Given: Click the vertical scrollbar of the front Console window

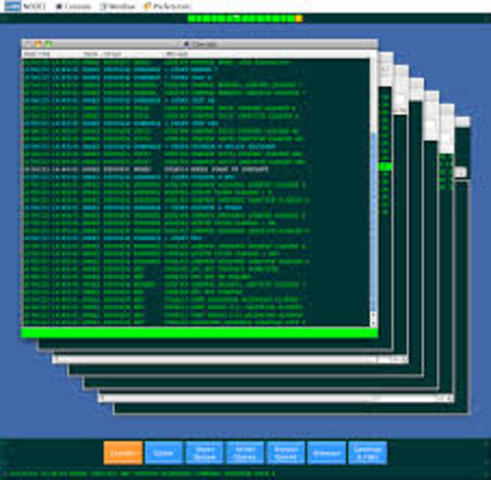Looking at the screenshot, I should click(x=373, y=189).
